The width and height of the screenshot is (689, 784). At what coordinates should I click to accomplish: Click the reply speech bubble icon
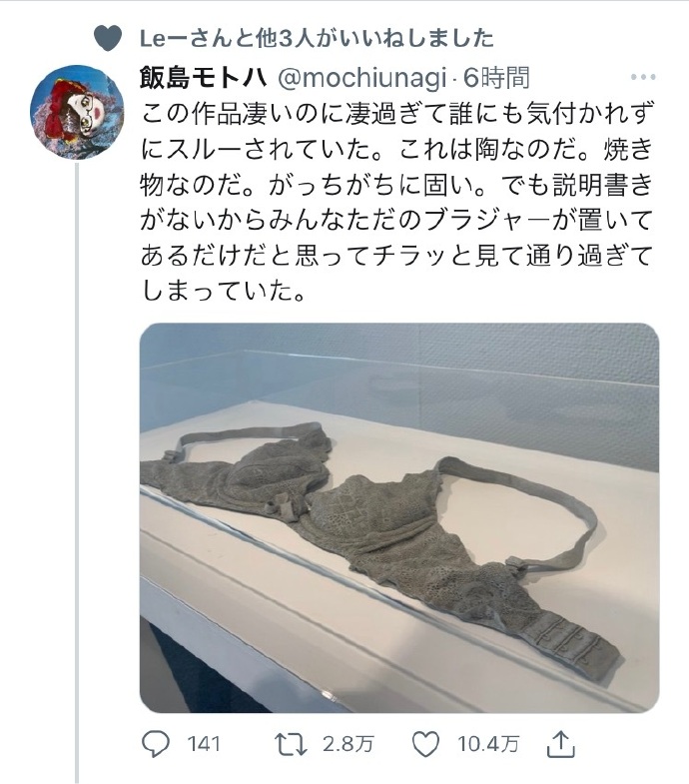point(156,744)
